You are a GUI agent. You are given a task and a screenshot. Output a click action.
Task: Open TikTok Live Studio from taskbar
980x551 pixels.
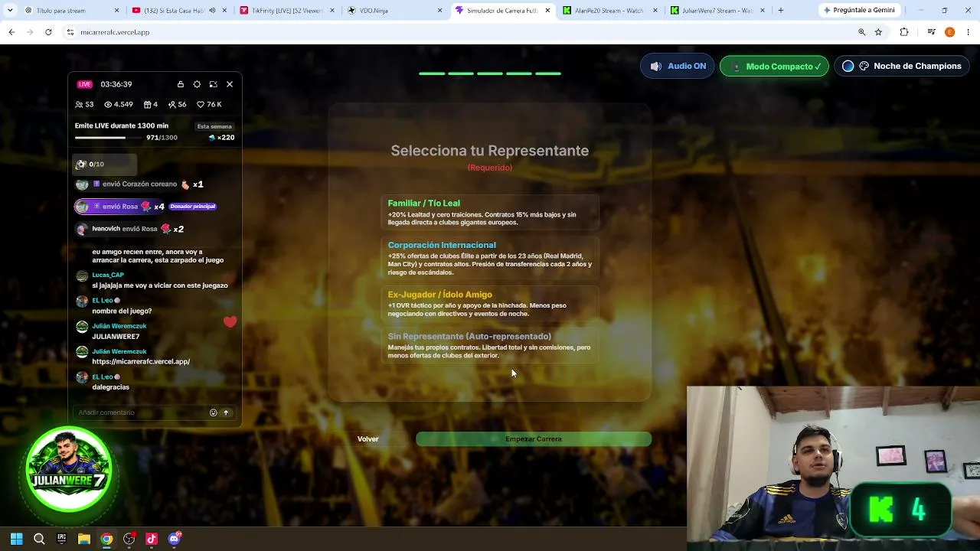[152, 539]
